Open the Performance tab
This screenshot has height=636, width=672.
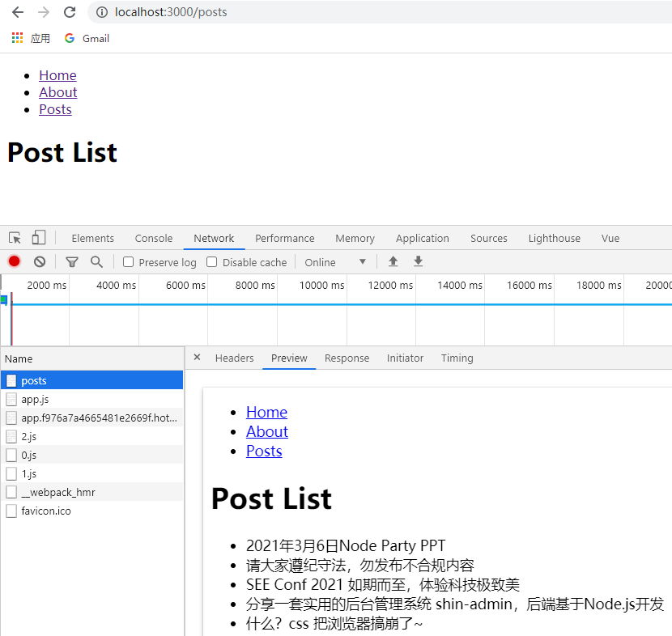pos(284,238)
